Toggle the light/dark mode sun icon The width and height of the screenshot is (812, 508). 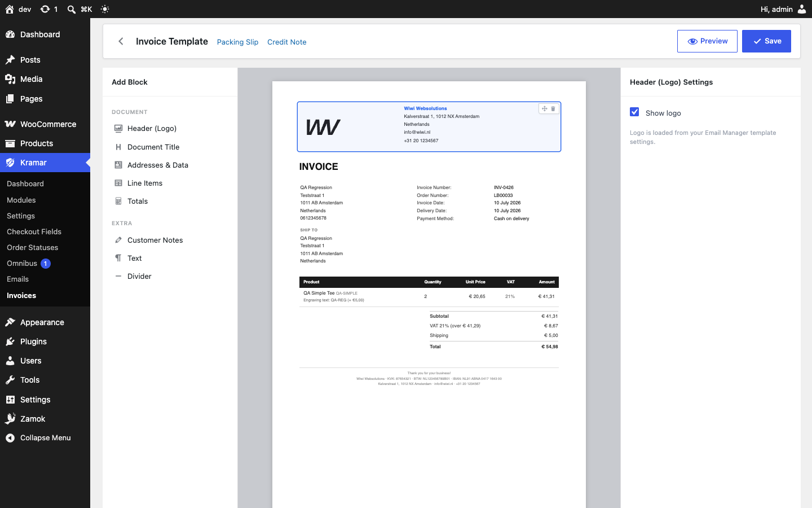(105, 9)
